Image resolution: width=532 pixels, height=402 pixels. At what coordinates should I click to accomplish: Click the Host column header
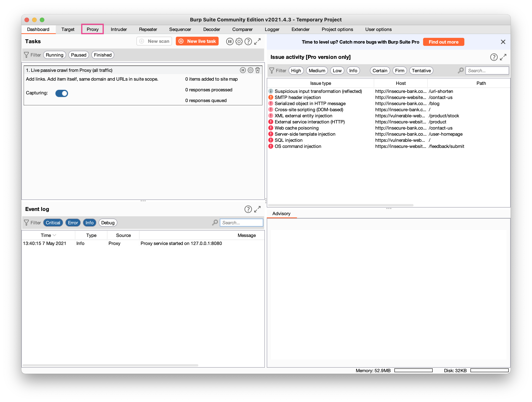[401, 83]
